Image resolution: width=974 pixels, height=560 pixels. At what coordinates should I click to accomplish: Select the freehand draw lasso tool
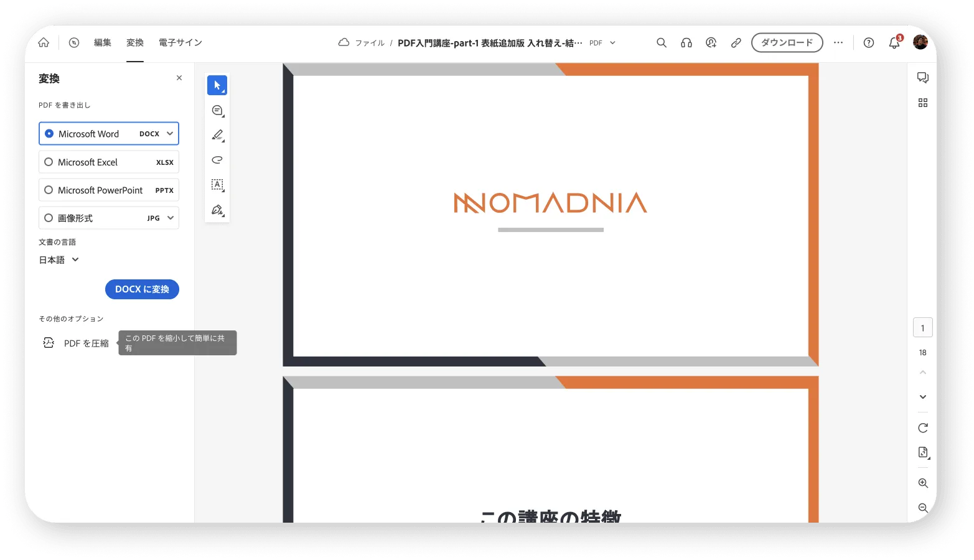[x=217, y=160]
